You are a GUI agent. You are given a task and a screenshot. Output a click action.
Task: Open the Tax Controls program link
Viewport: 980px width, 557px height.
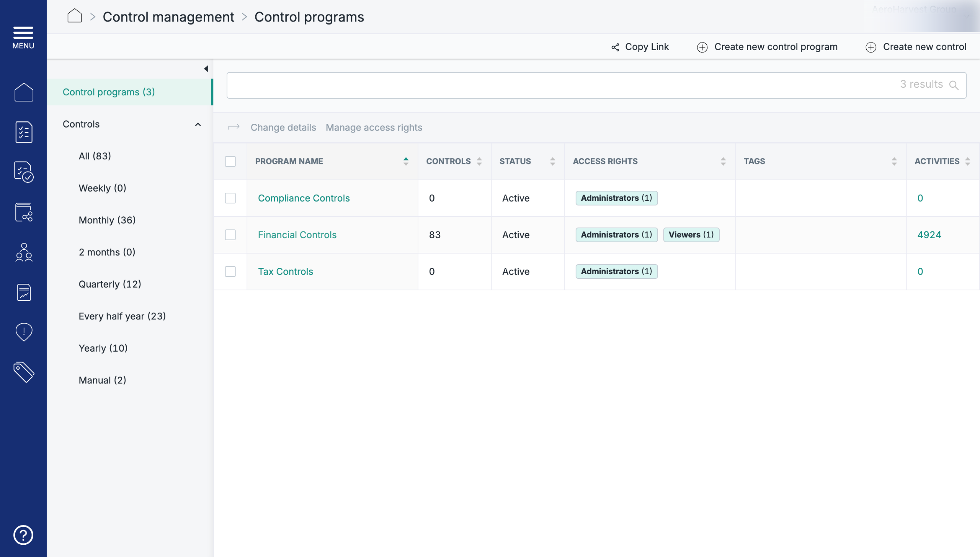coord(286,272)
